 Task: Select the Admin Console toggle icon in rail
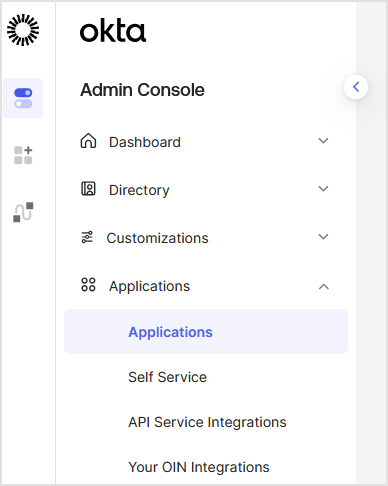(23, 98)
